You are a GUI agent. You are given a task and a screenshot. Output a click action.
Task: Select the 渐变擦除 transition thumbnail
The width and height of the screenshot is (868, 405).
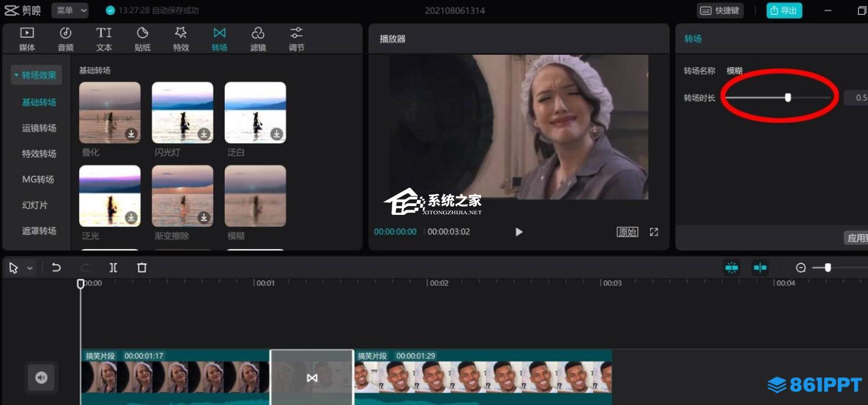click(183, 196)
